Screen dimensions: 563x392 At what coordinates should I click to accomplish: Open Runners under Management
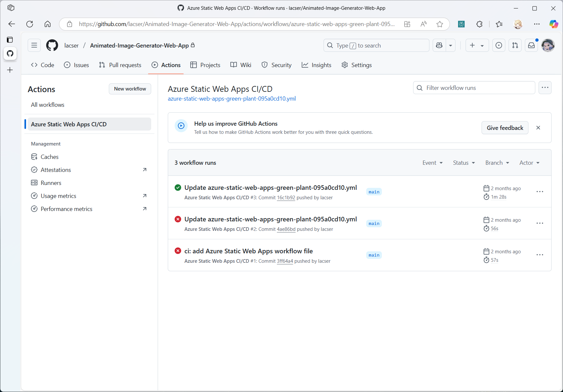tap(89, 183)
